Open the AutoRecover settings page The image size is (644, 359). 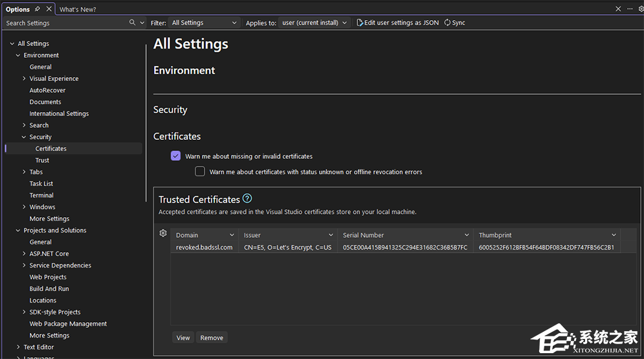pyautogui.click(x=47, y=90)
